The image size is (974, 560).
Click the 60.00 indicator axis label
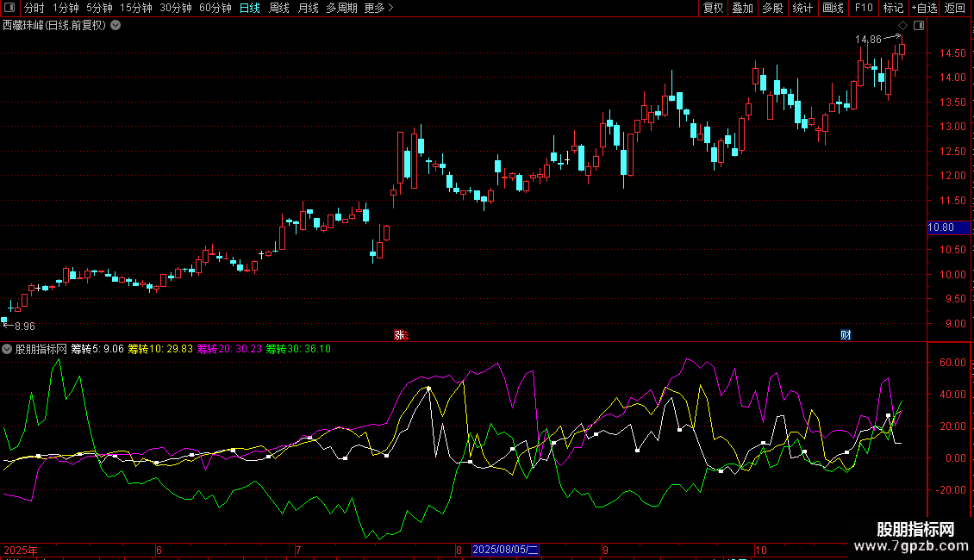click(x=952, y=363)
